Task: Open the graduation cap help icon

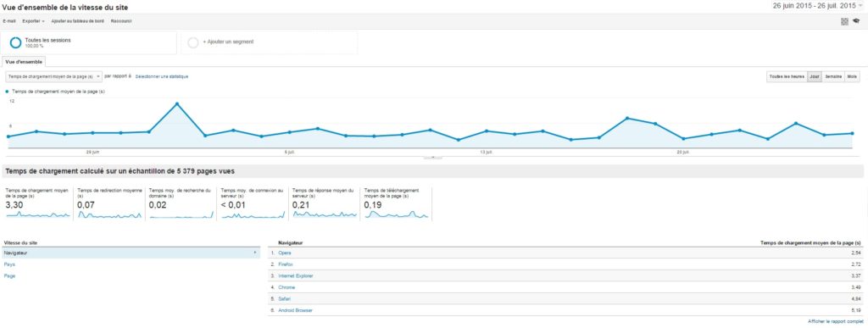Action: (856, 21)
